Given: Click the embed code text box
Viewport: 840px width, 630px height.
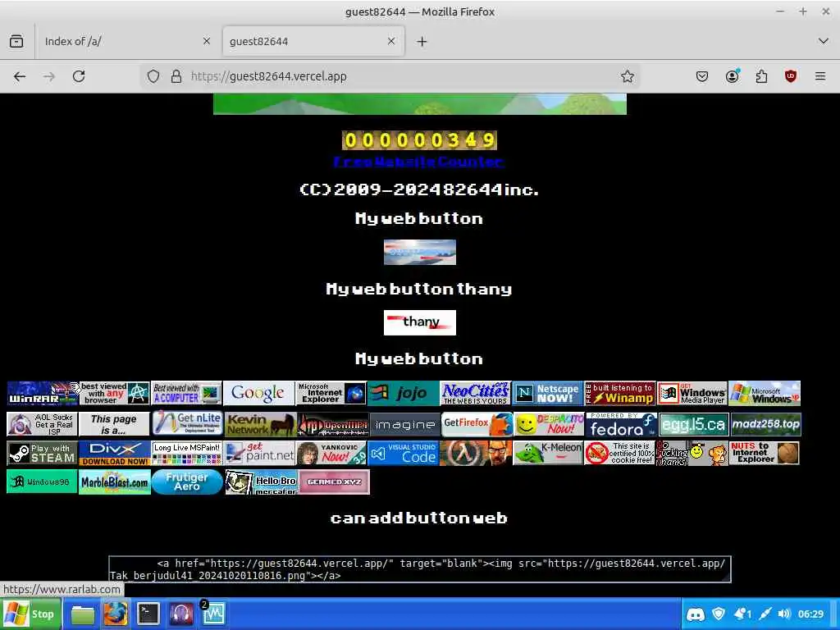Looking at the screenshot, I should [420, 569].
